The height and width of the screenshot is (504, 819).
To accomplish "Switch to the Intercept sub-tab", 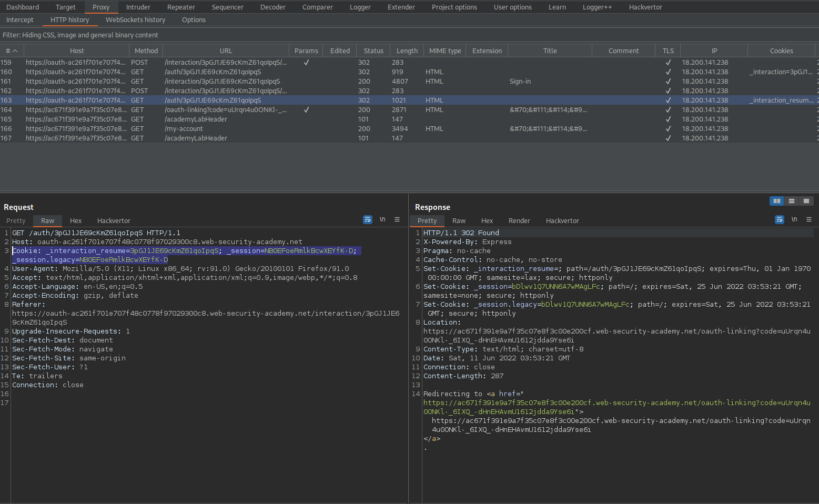I will tap(20, 19).
